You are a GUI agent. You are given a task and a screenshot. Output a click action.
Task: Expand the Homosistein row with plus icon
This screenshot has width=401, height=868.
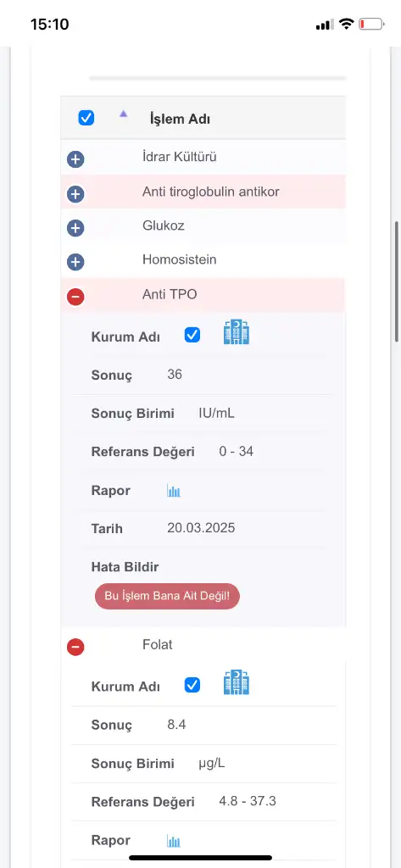[75, 263]
